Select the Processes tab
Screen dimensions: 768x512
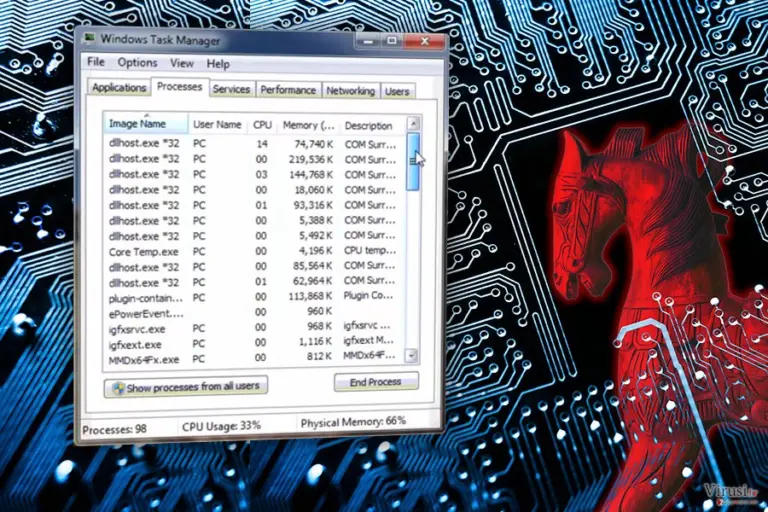pyautogui.click(x=179, y=87)
